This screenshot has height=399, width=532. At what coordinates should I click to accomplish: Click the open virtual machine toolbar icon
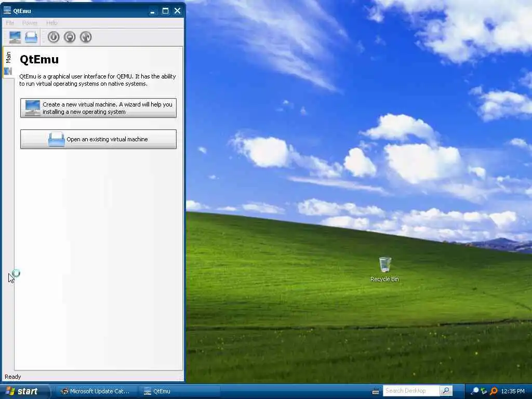31,37
